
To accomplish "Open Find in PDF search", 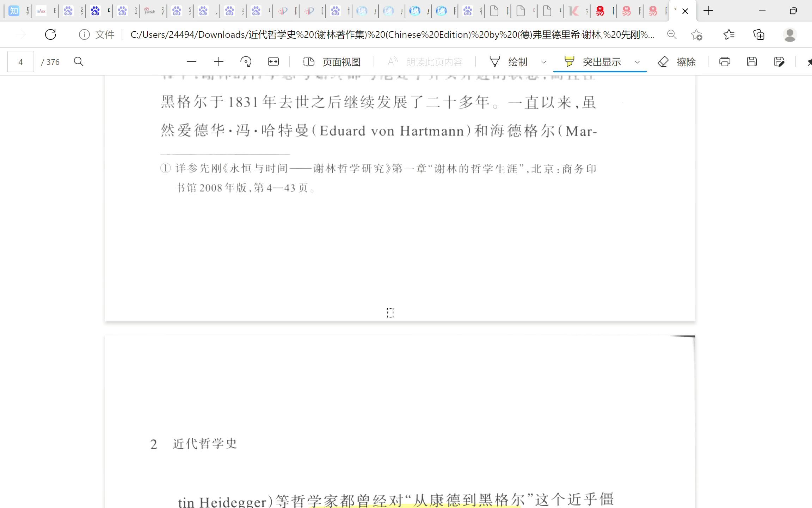I will (79, 62).
